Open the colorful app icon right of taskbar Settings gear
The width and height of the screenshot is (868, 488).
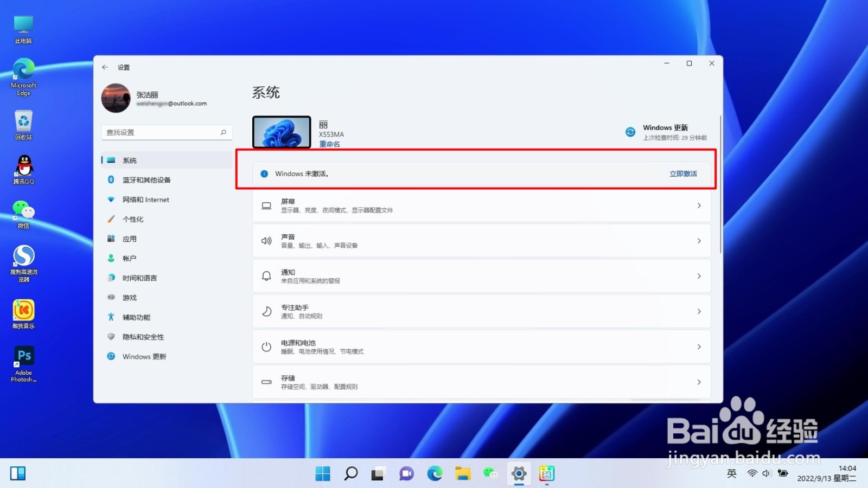[x=547, y=473]
